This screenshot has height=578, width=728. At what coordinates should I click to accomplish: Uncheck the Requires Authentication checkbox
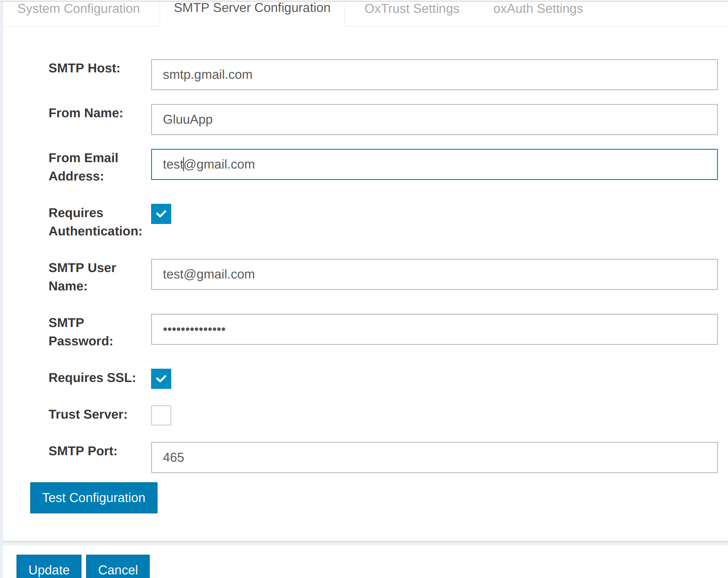(161, 214)
